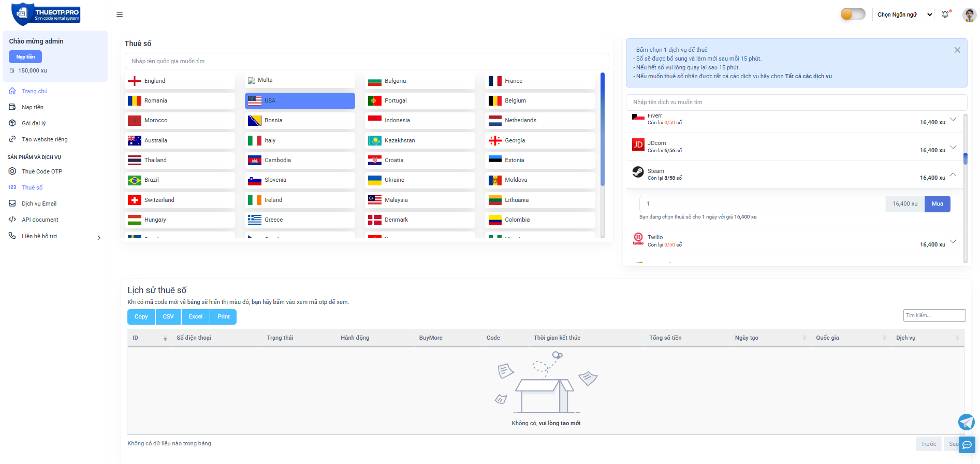Screen dimensions: 980x464
Task: Click the Nạp tiền top-up button
Action: [x=25, y=57]
